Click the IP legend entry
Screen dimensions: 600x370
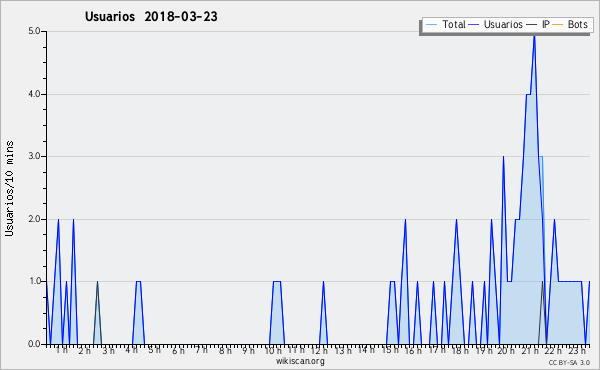click(x=538, y=24)
